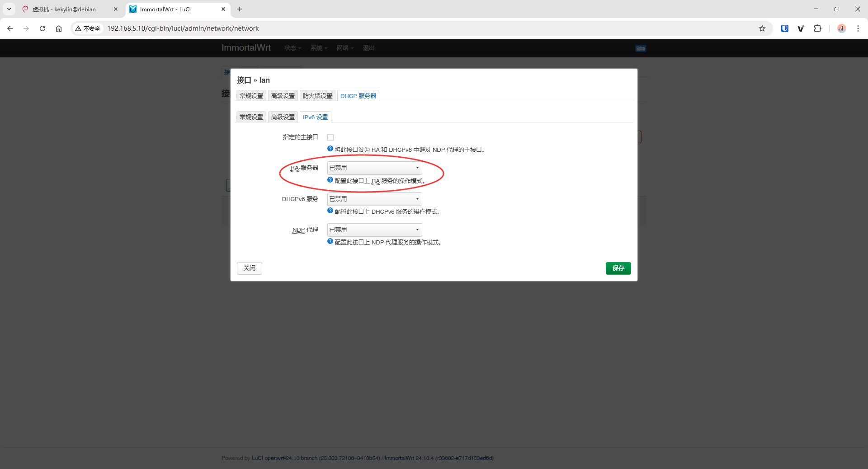Open Chrome's three-dot menu
Screen dimensions: 868x469
[x=859, y=28]
